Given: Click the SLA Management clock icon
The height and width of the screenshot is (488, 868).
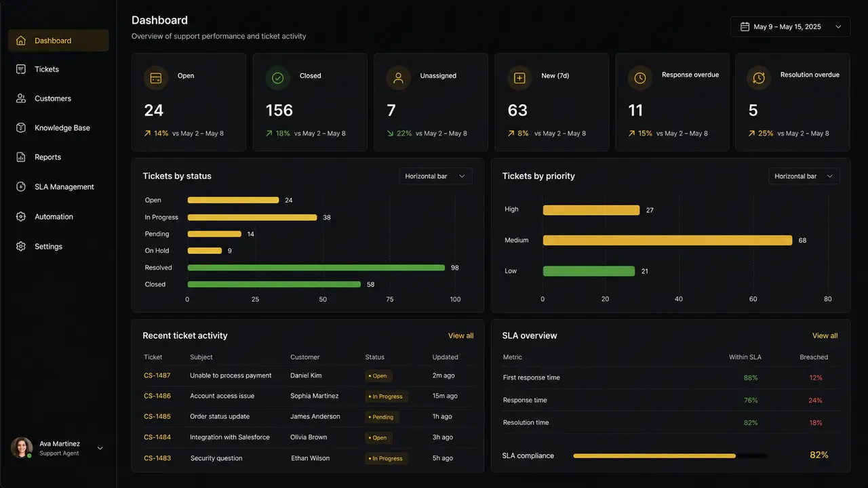Looking at the screenshot, I should coord(21,186).
